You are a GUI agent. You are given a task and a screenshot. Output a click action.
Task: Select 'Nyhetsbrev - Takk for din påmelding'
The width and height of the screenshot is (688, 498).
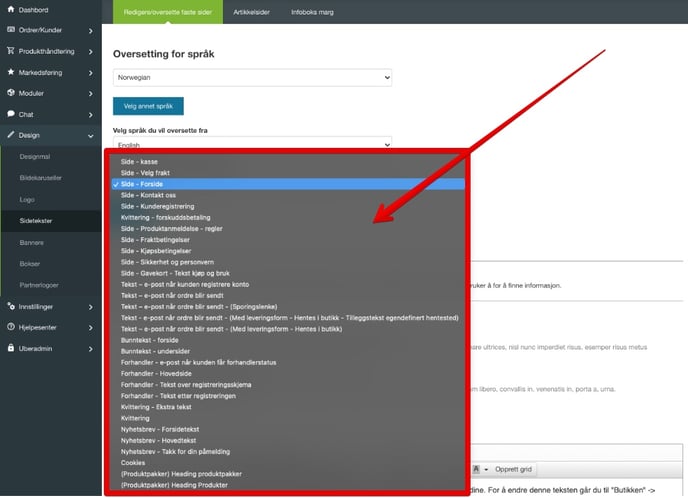(288, 451)
